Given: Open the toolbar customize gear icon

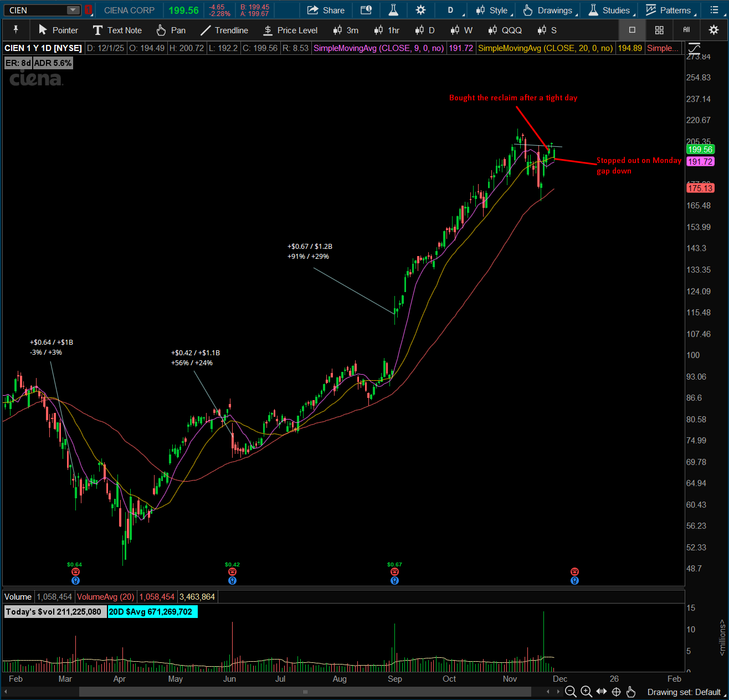Looking at the screenshot, I should (x=713, y=30).
